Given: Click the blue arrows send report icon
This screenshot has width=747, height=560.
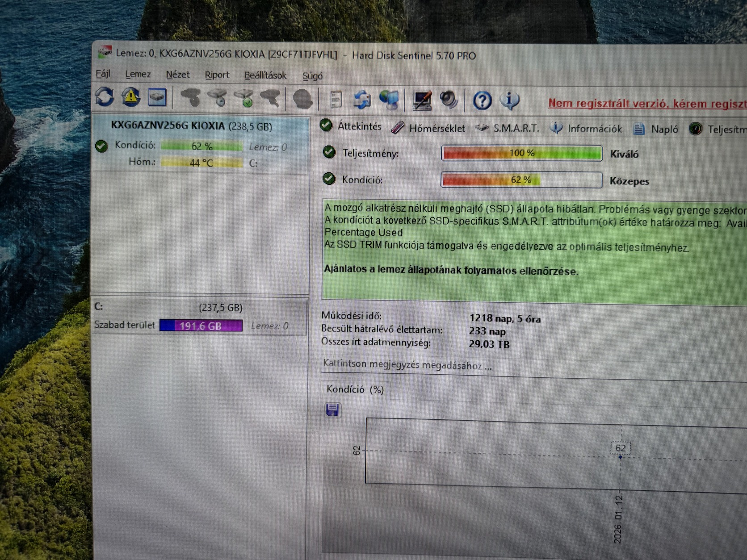Looking at the screenshot, I should click(362, 100).
